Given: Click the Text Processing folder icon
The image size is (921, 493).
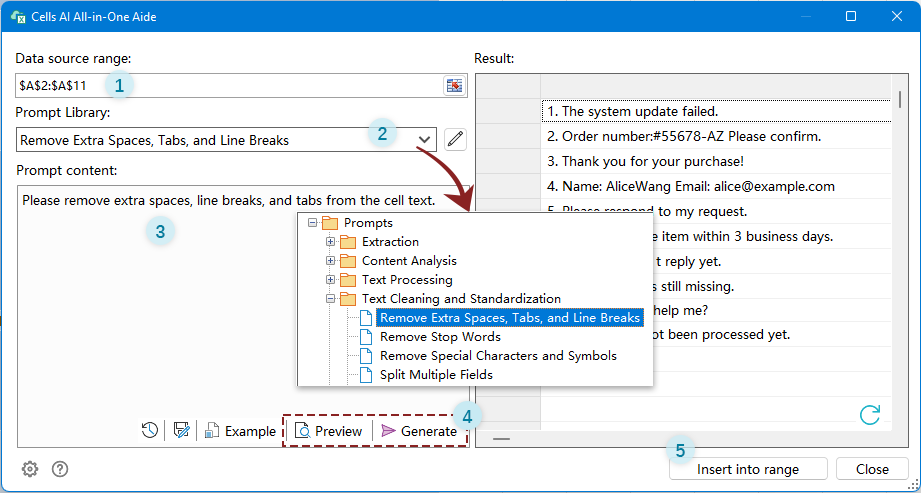Looking at the screenshot, I should tap(348, 279).
